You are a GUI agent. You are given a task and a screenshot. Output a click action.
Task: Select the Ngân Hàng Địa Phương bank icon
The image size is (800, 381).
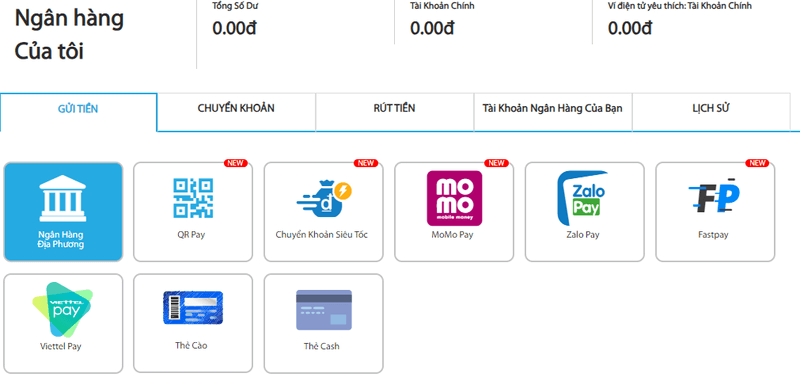click(62, 198)
